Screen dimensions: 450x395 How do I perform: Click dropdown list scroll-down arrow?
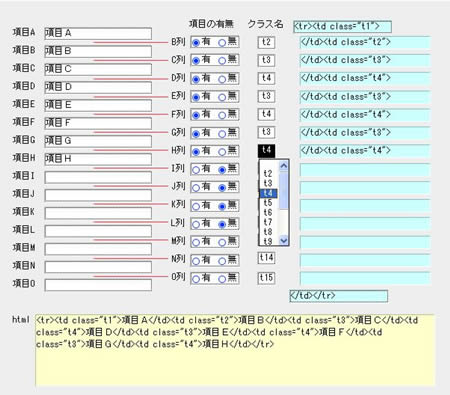284,240
